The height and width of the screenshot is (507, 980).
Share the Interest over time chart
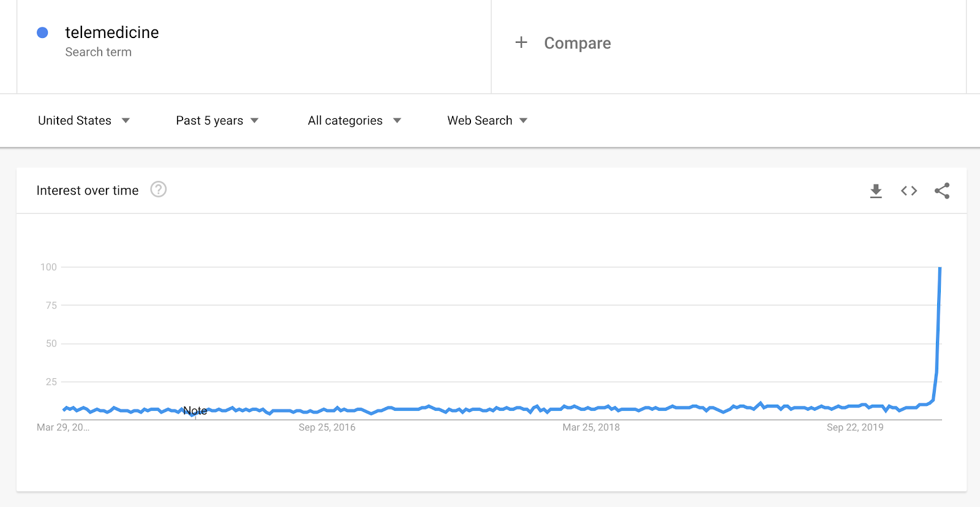click(942, 191)
